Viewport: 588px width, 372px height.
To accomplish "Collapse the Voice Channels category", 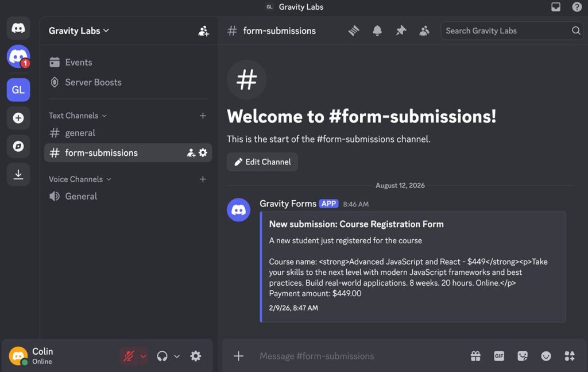I will [80, 179].
